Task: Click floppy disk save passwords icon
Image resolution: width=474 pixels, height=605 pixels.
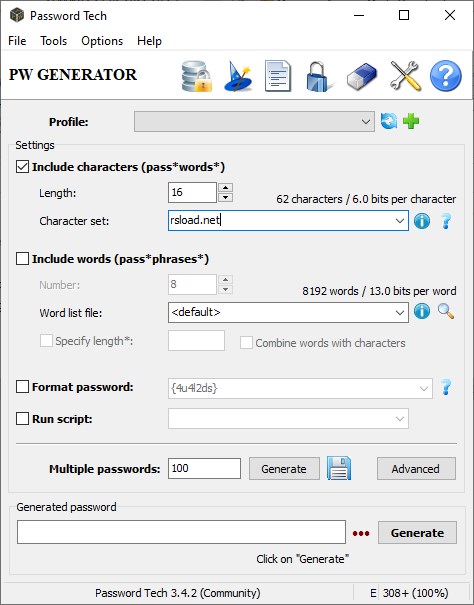Action: point(339,468)
